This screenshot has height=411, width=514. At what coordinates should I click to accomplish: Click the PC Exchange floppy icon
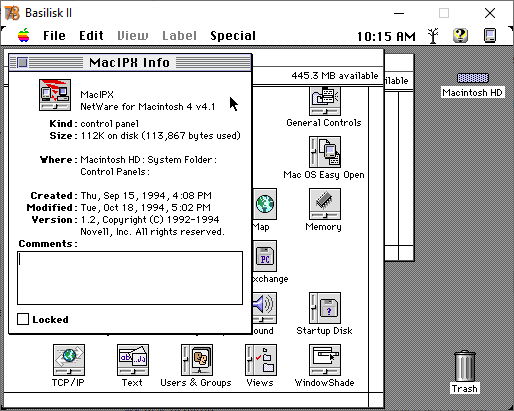[265, 256]
